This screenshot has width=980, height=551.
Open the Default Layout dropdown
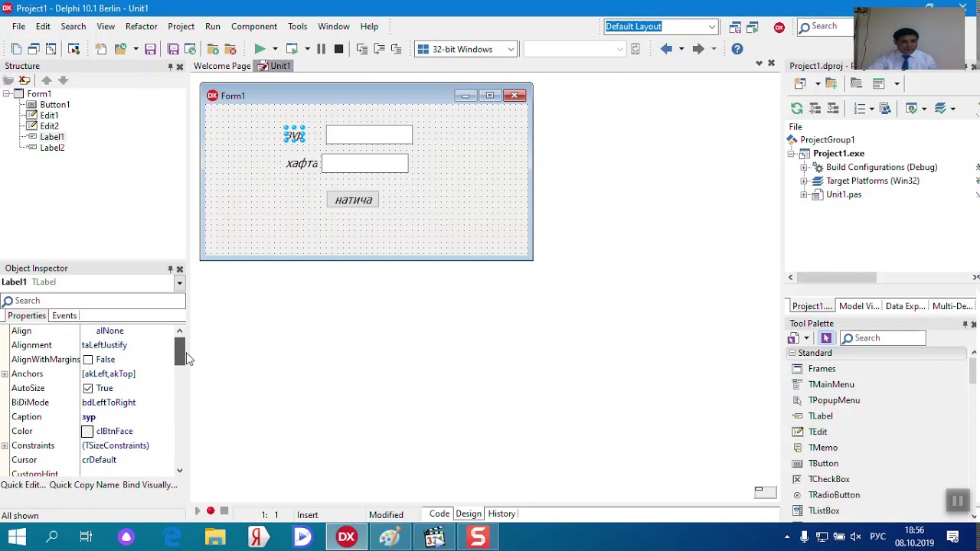(x=712, y=27)
